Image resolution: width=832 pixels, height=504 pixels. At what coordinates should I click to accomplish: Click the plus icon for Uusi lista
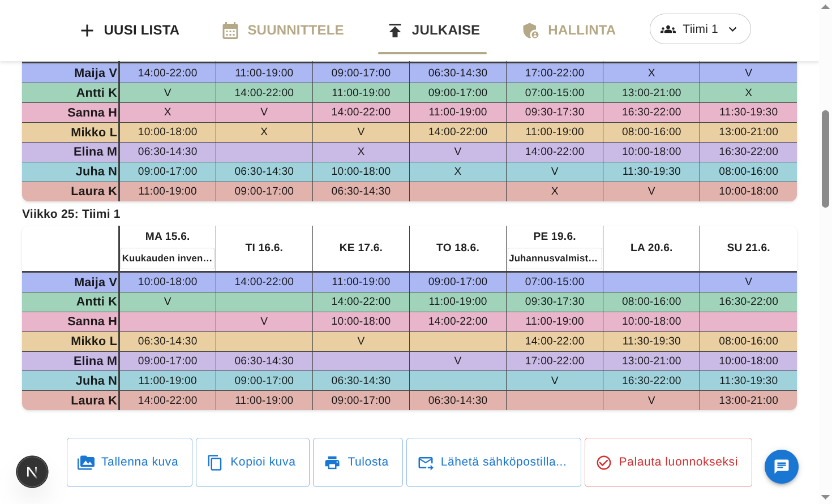(x=87, y=31)
